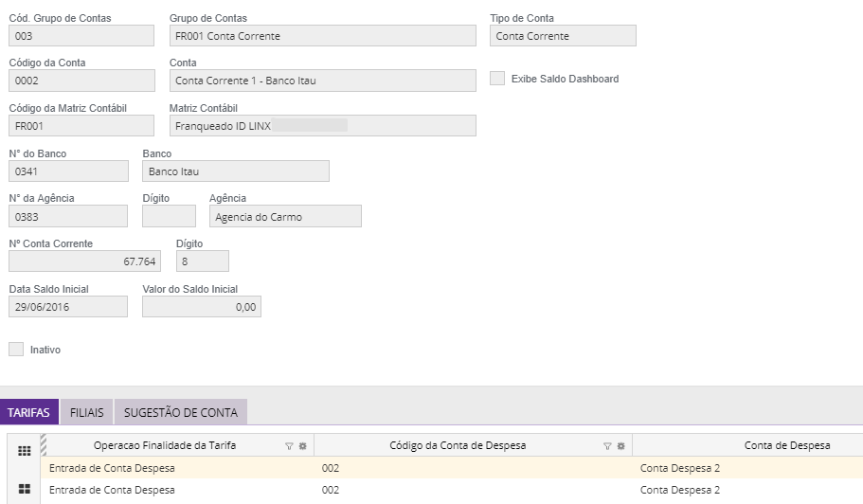
Task: Click the Nº Conta Corrente field
Action: pos(84,261)
